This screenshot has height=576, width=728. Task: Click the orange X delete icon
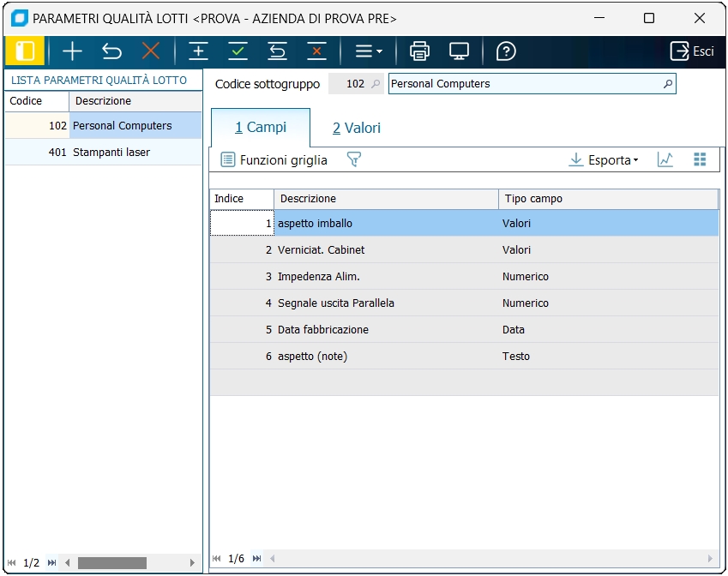click(151, 51)
